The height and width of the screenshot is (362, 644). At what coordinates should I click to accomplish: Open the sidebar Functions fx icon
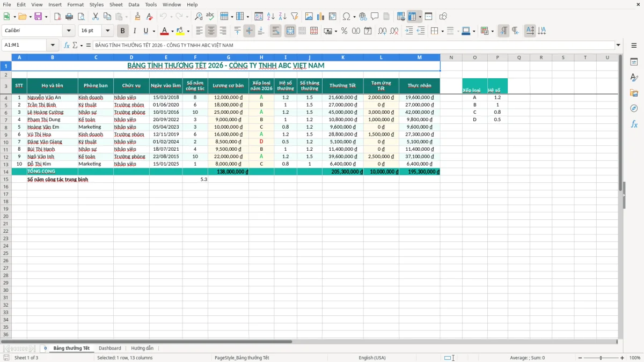(x=634, y=124)
